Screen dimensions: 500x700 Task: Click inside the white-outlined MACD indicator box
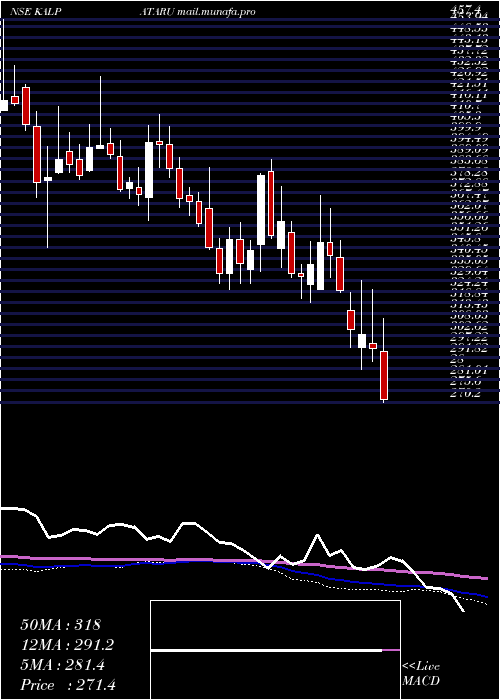pyautogui.click(x=275, y=650)
